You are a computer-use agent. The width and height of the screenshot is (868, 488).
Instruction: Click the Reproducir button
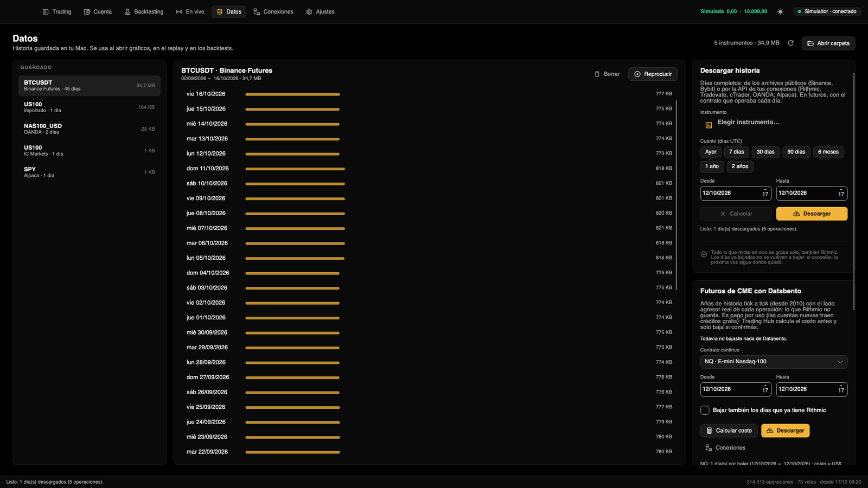[653, 74]
